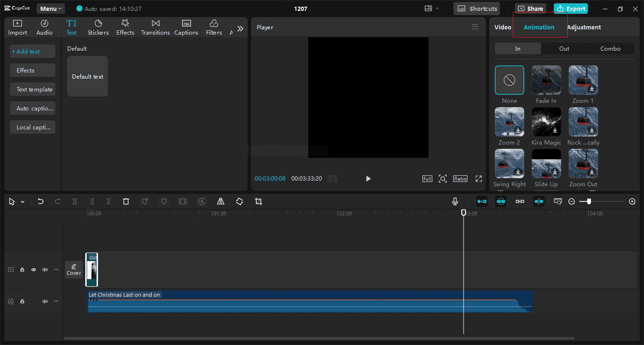Click the Reverse playback icon
The width and height of the screenshot is (644, 345).
[x=202, y=201]
